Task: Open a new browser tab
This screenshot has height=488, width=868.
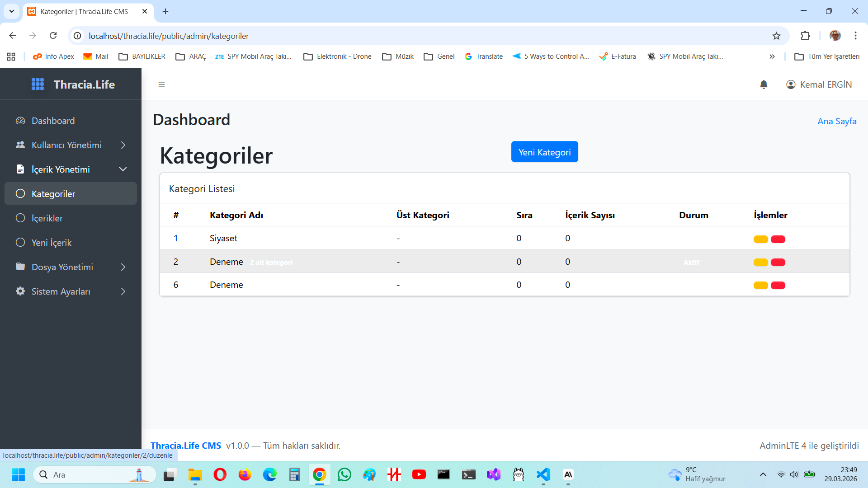Action: (x=165, y=11)
